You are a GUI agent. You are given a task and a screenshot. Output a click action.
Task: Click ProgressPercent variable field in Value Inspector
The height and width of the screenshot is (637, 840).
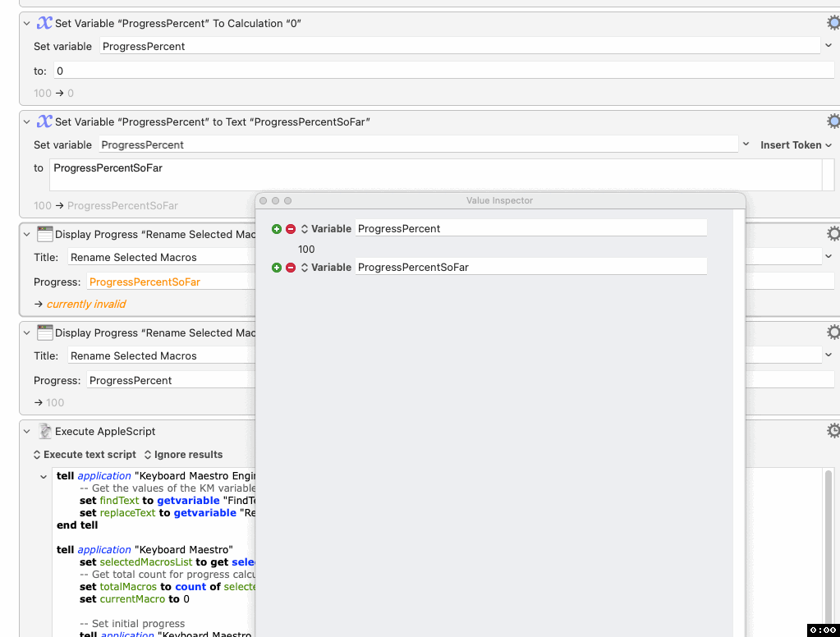pos(531,228)
